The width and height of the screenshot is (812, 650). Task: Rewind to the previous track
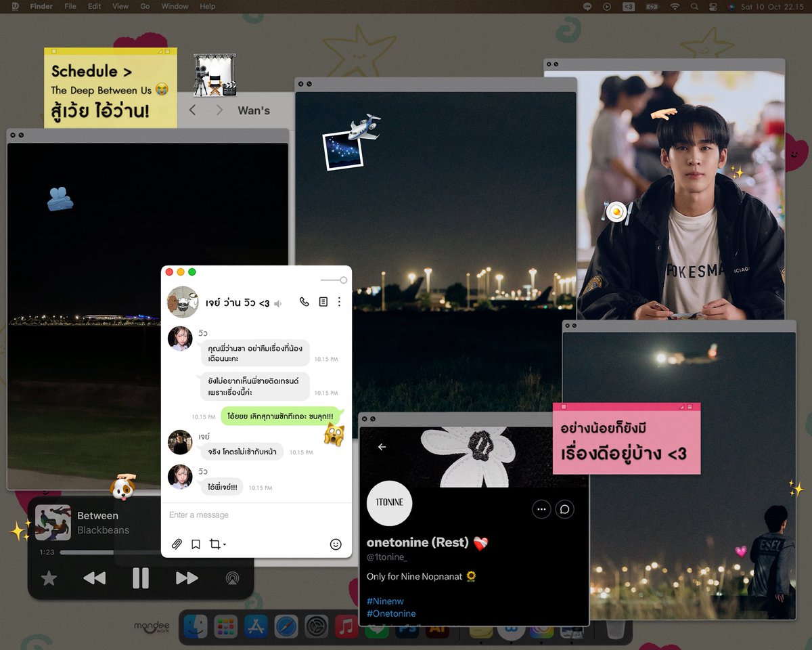click(95, 578)
